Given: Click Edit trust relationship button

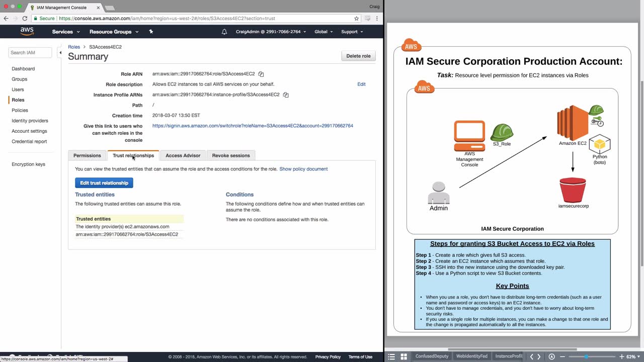Looking at the screenshot, I should tap(104, 183).
